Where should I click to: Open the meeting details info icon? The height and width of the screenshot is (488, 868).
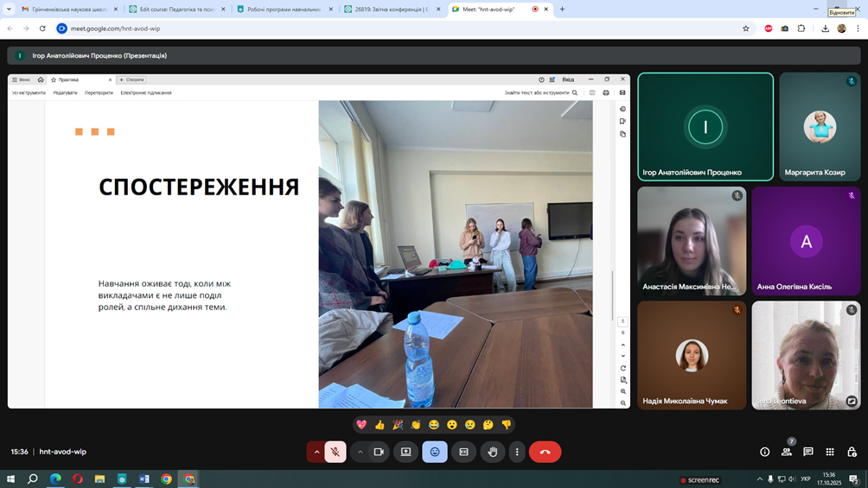coord(764,452)
